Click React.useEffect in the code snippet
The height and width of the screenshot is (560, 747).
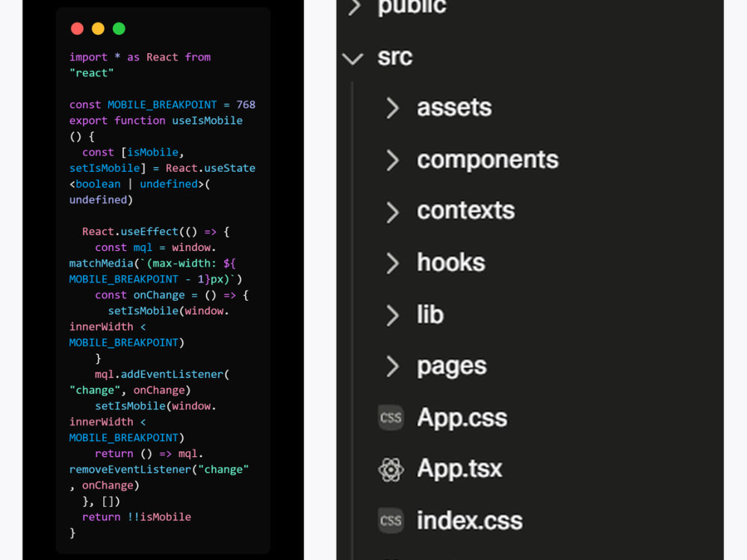point(130,231)
